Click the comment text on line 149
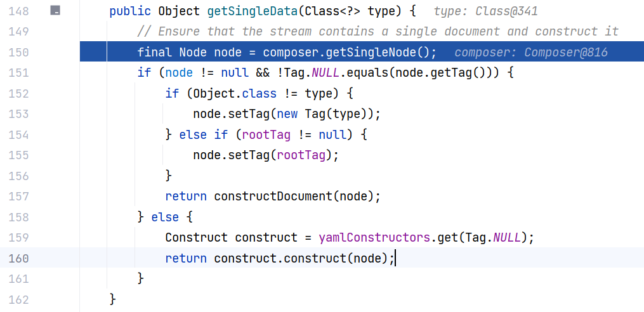Screen dimensions: 644x312 tap(378, 32)
